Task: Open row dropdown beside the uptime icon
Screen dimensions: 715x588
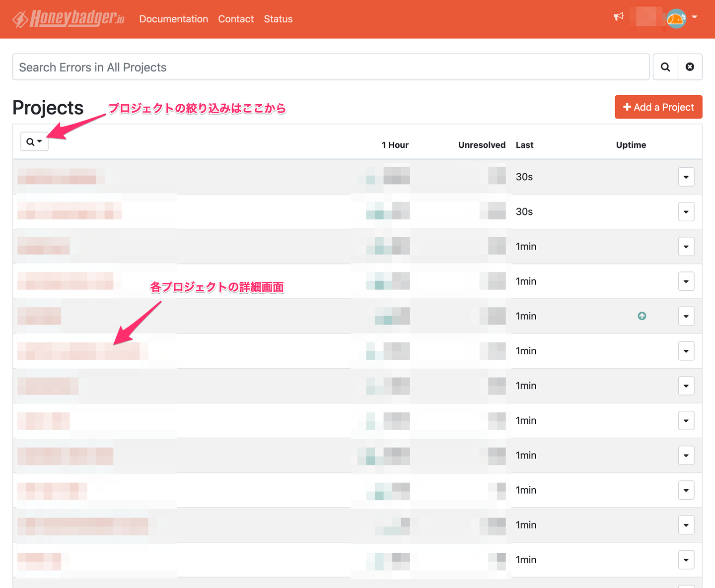Action: tap(686, 316)
